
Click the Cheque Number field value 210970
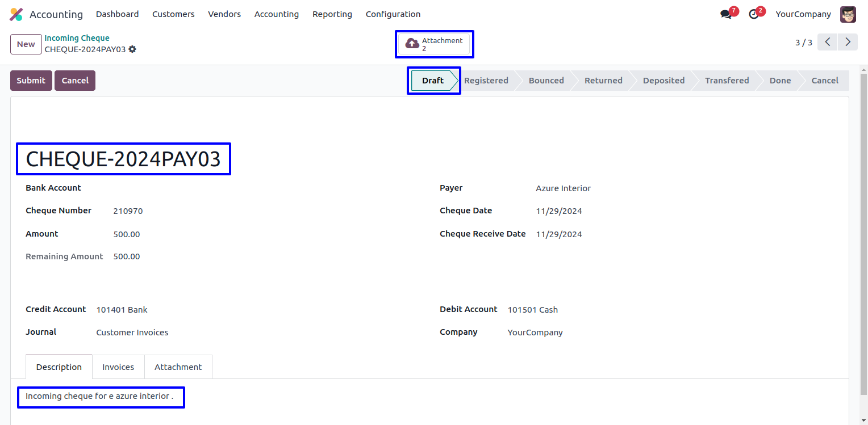128,211
